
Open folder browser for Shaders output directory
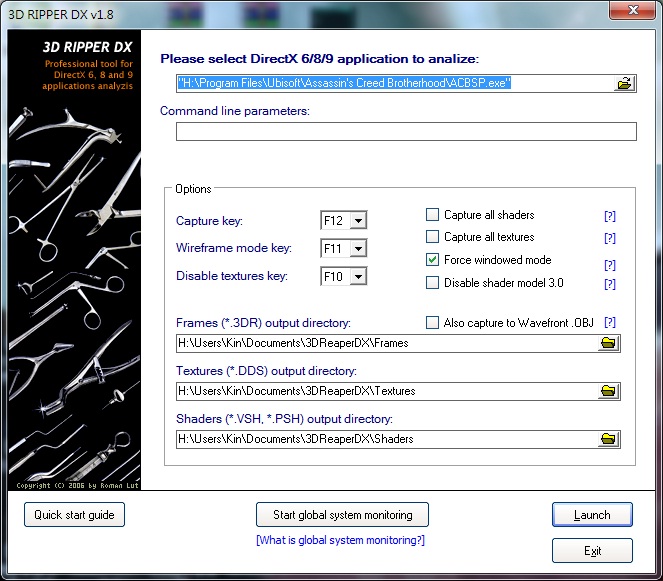(608, 439)
